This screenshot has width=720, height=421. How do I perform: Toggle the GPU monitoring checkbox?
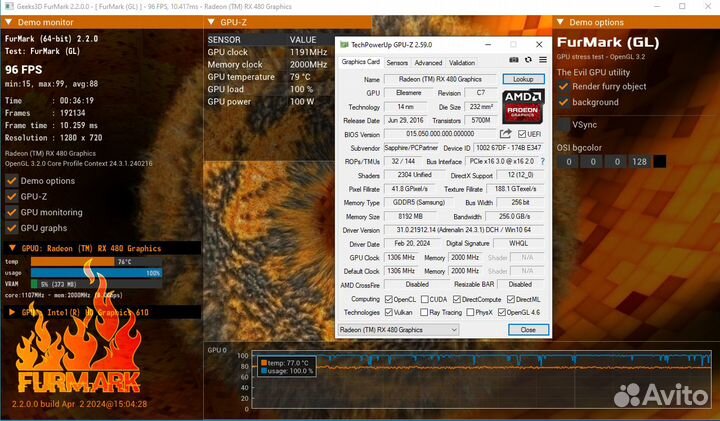11,212
